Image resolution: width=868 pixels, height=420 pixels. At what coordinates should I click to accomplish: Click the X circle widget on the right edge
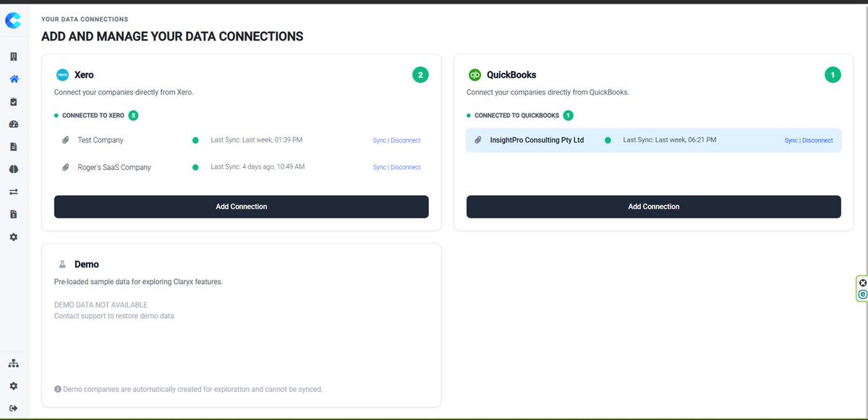[x=862, y=283]
